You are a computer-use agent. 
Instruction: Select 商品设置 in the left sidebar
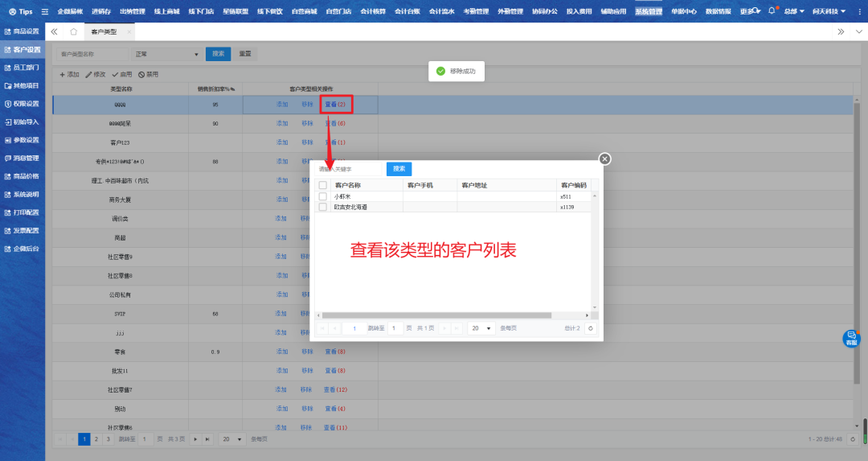23,31
